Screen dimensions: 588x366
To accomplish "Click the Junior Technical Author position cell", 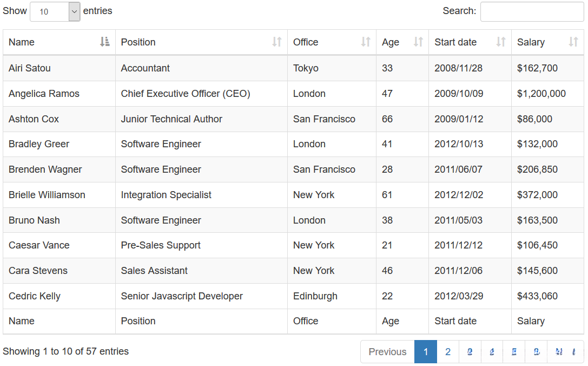I will point(171,119).
